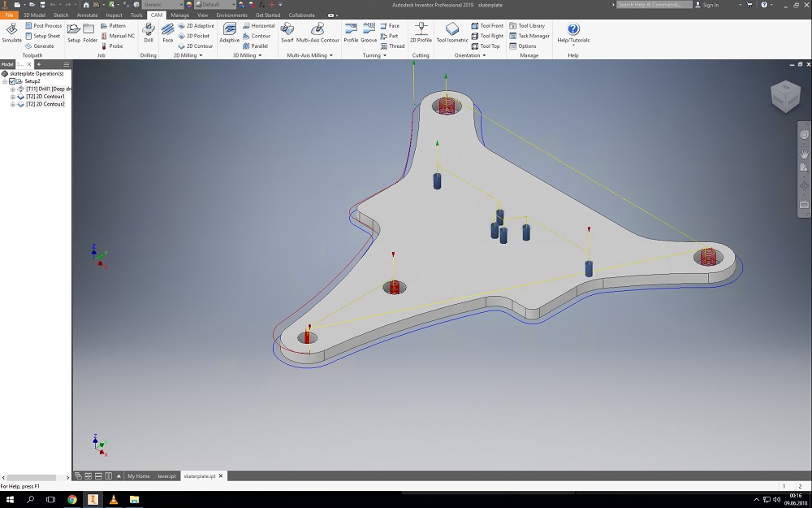Open the Tool Library
Image resolution: width=812 pixels, height=508 pixels.
pos(527,26)
